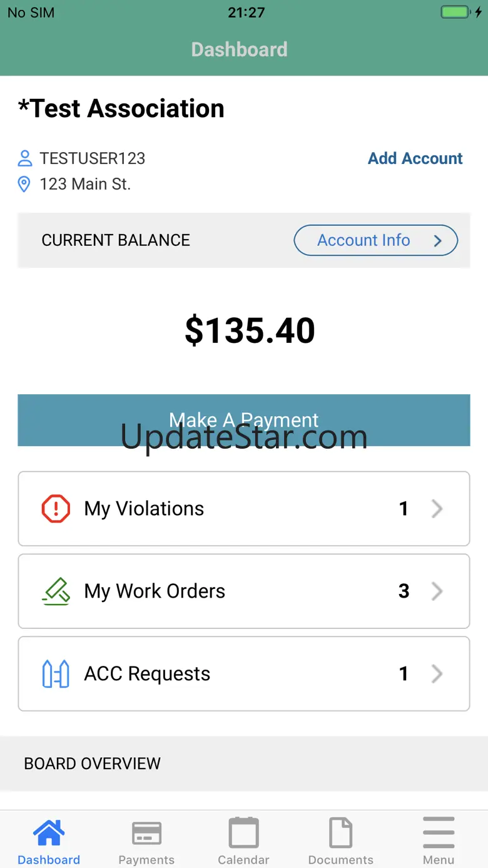Click the Account Info button

pos(375,240)
